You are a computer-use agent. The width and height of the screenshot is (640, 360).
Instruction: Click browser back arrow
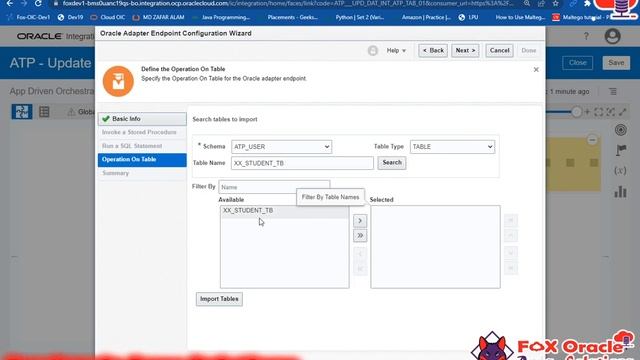point(9,3)
